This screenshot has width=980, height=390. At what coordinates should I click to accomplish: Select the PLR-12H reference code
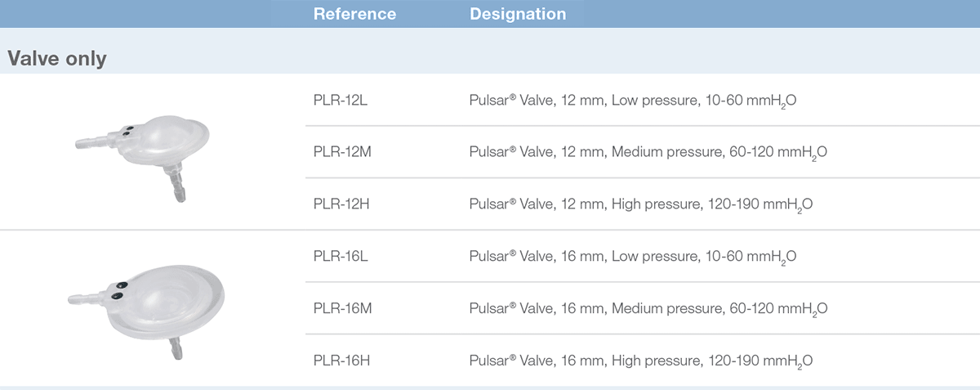(x=341, y=204)
